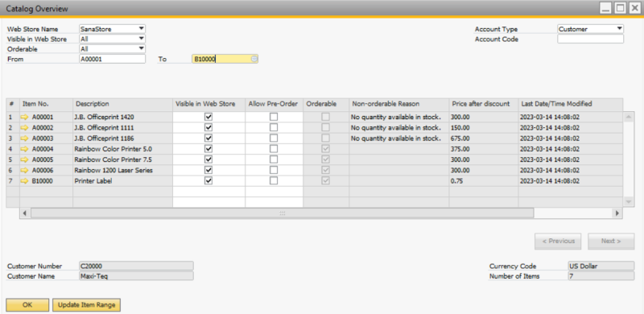Untick Visible in Web Store for A00002
The image size is (644, 314).
[208, 128]
